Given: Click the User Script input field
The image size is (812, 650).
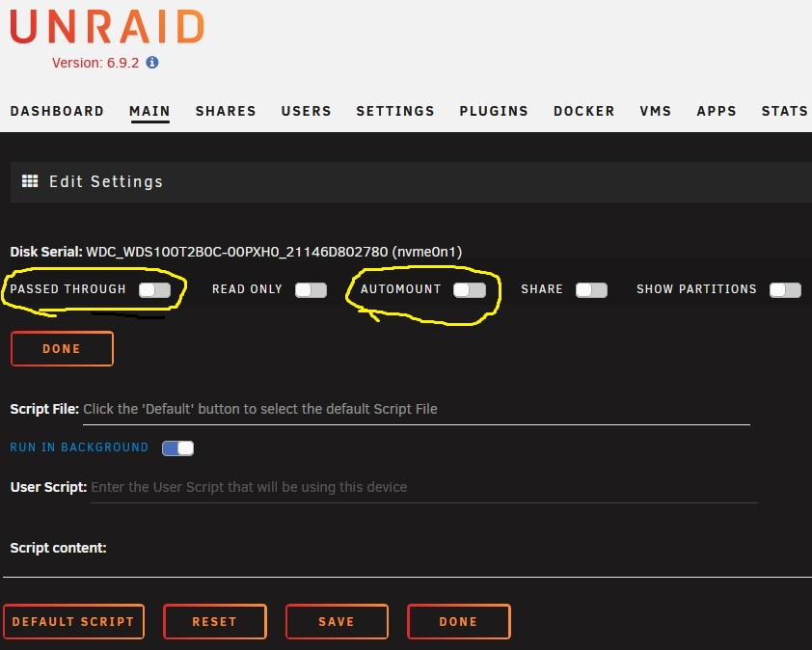Looking at the screenshot, I should tap(424, 488).
